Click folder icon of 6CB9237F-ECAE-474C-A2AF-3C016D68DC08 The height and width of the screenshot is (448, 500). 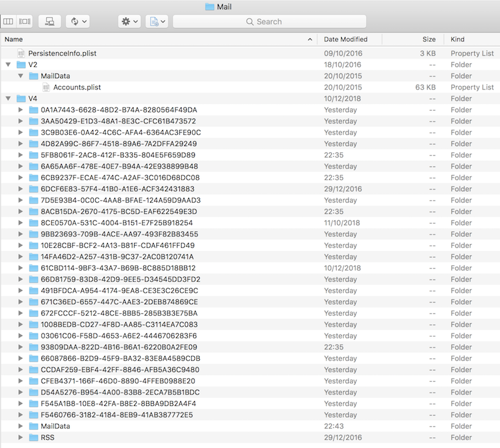[34, 177]
